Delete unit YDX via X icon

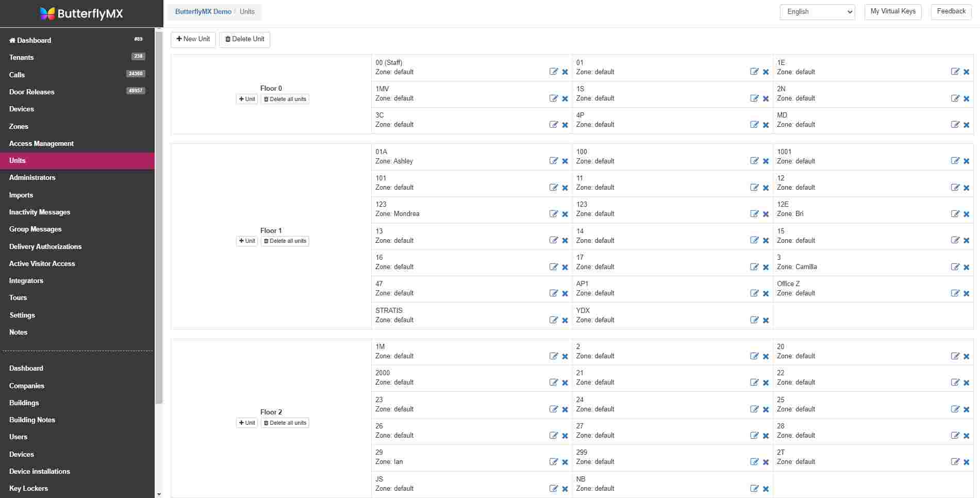[766, 320]
